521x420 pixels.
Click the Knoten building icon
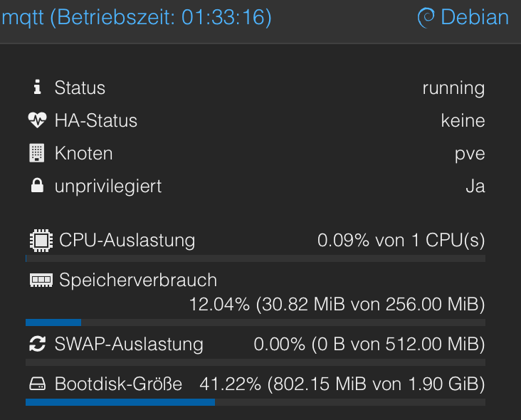coord(37,153)
